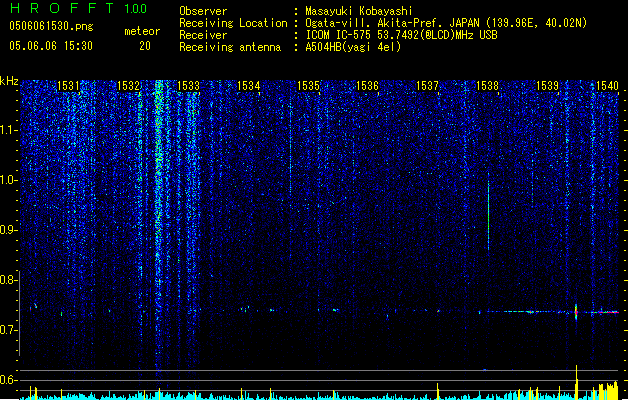Click the 1.1 kHz axis label
The image size is (629, 400).
coord(8,130)
